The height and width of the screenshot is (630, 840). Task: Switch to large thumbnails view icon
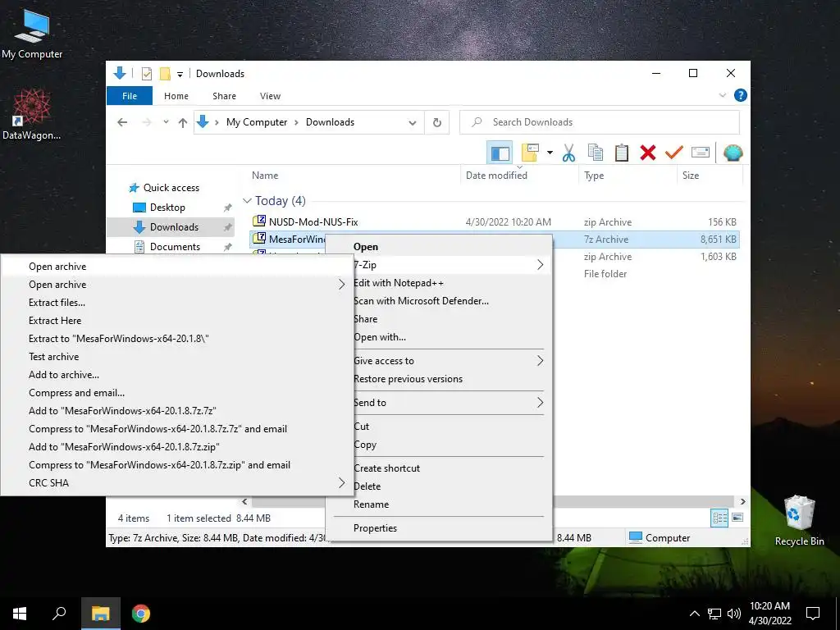737,518
